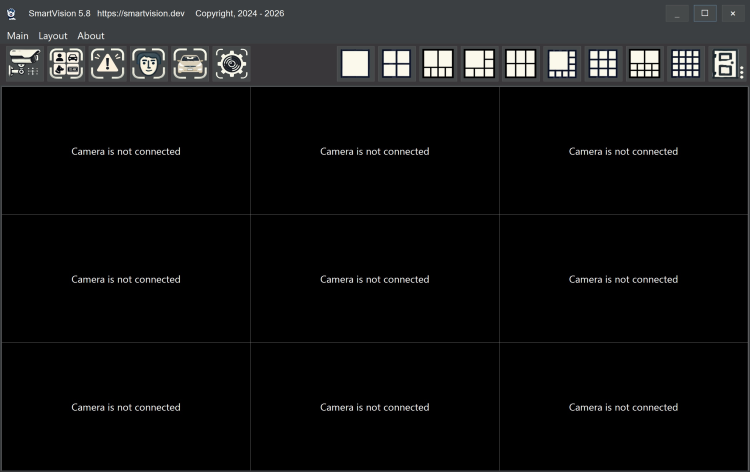Expand toolbar overflow three-dot handle
This screenshot has height=472, width=750.
point(742,71)
